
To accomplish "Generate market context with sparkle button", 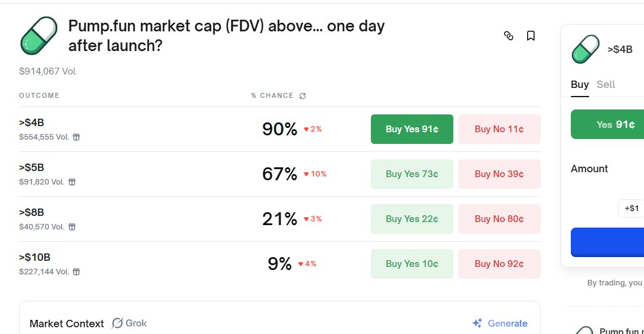I will pos(500,324).
